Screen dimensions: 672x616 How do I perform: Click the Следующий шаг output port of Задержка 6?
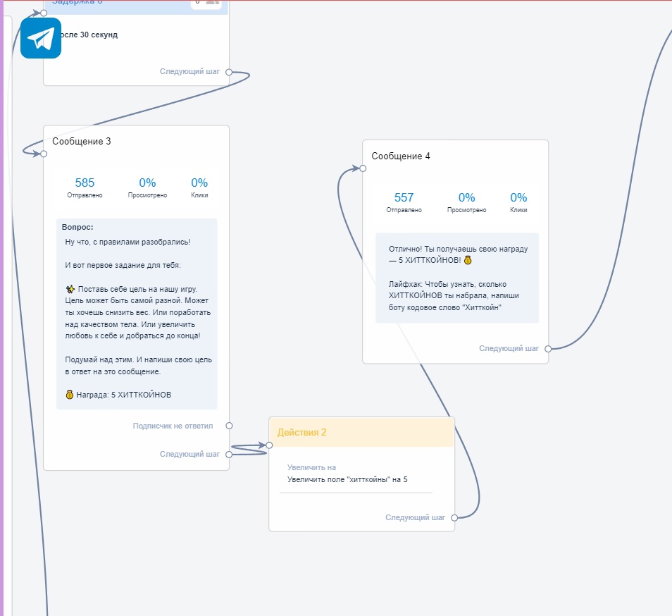click(228, 71)
